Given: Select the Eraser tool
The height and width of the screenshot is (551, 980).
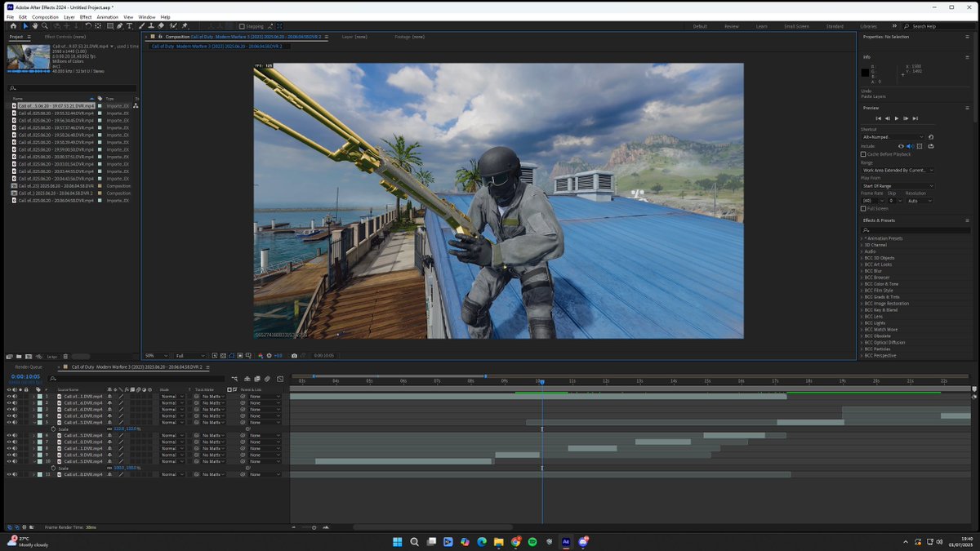Looking at the screenshot, I should click(161, 25).
